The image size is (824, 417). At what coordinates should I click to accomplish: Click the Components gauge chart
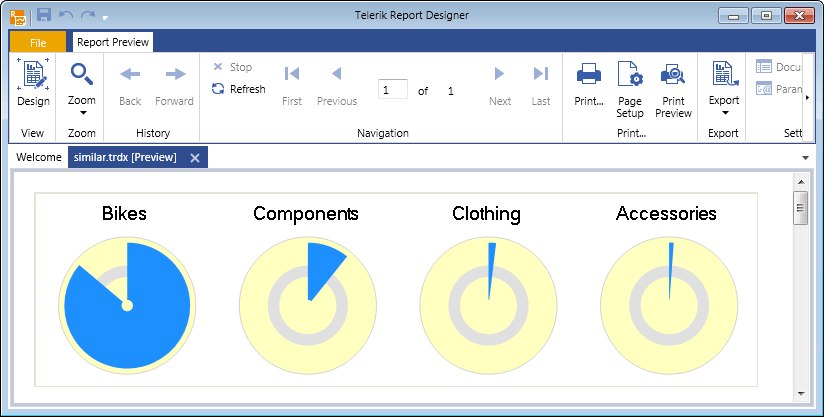308,305
